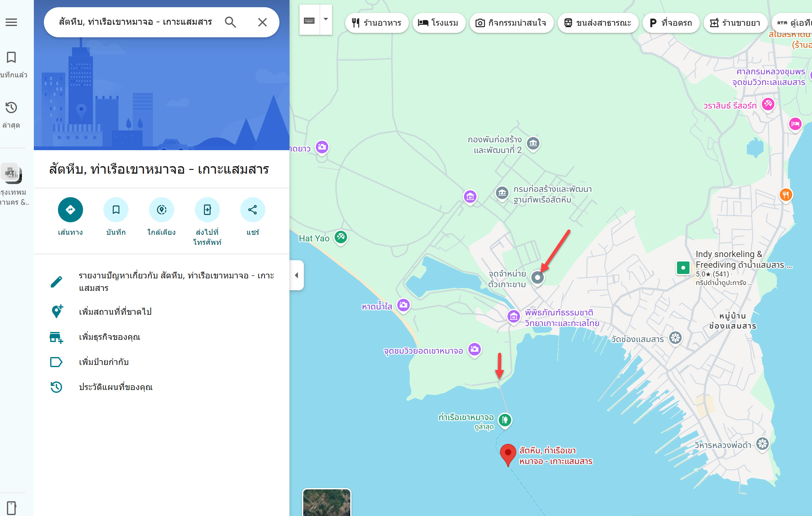Click the search magnifier icon
This screenshot has height=516, width=812.
pos(230,22)
